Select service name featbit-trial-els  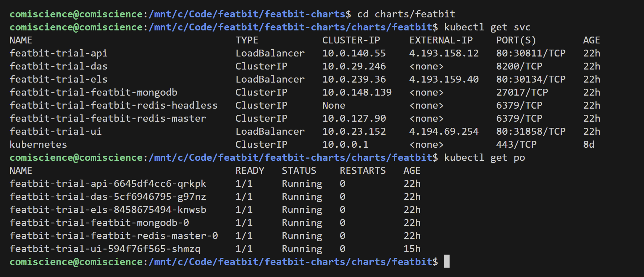[58, 79]
